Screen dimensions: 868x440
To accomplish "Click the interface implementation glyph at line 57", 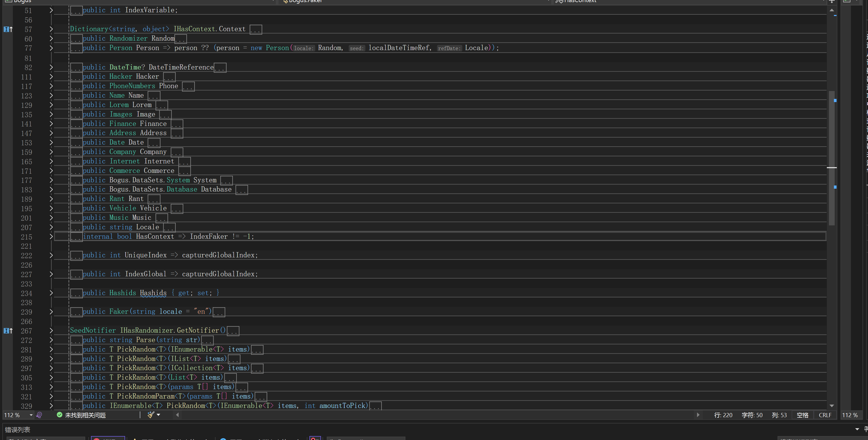I will pos(8,29).
